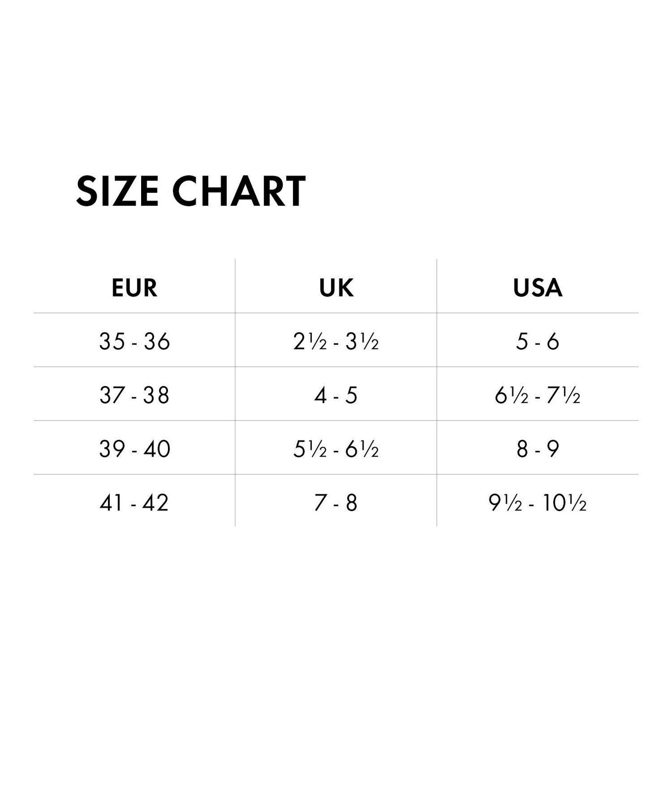Select the UK 4 - 5 cell
The height and width of the screenshot is (807, 672).
point(336,395)
